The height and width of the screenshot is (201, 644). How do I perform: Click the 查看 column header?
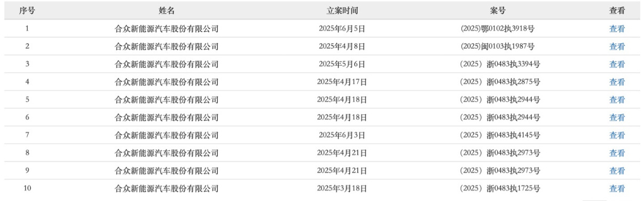click(x=617, y=11)
